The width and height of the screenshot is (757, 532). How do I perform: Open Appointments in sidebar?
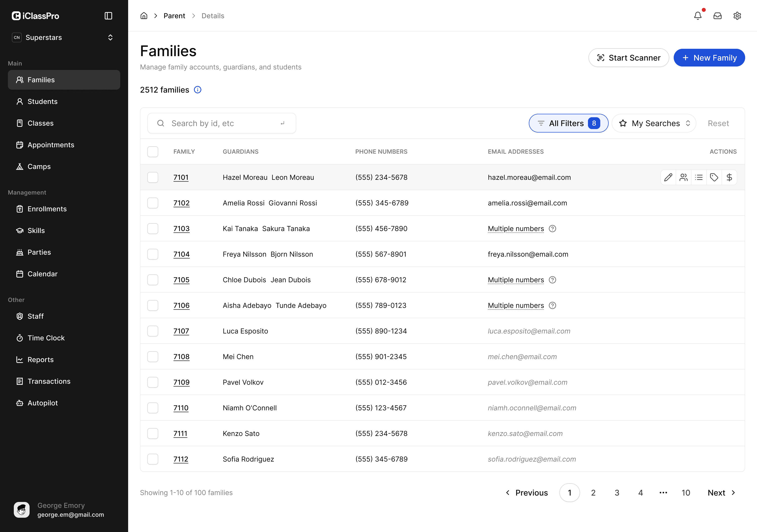(x=64, y=145)
